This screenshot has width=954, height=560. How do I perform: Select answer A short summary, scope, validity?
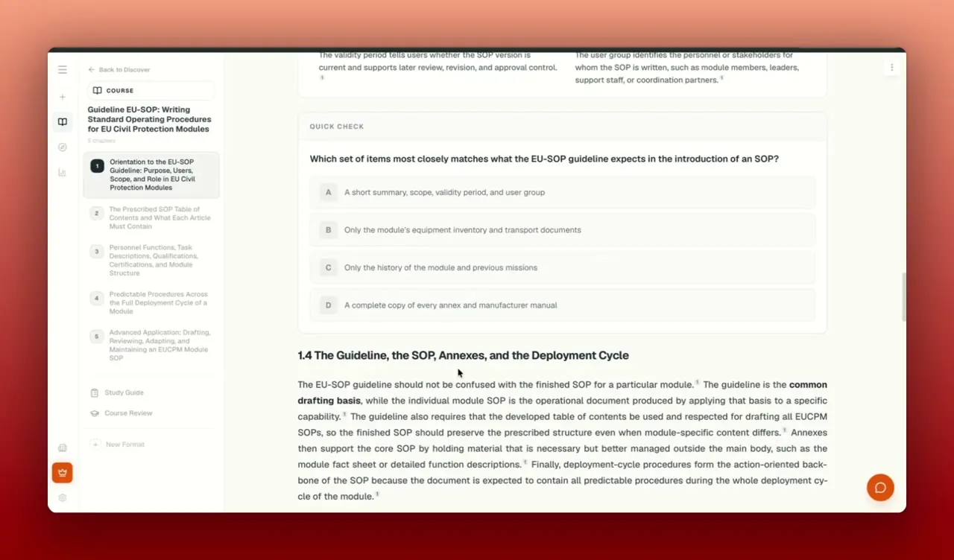pyautogui.click(x=563, y=192)
